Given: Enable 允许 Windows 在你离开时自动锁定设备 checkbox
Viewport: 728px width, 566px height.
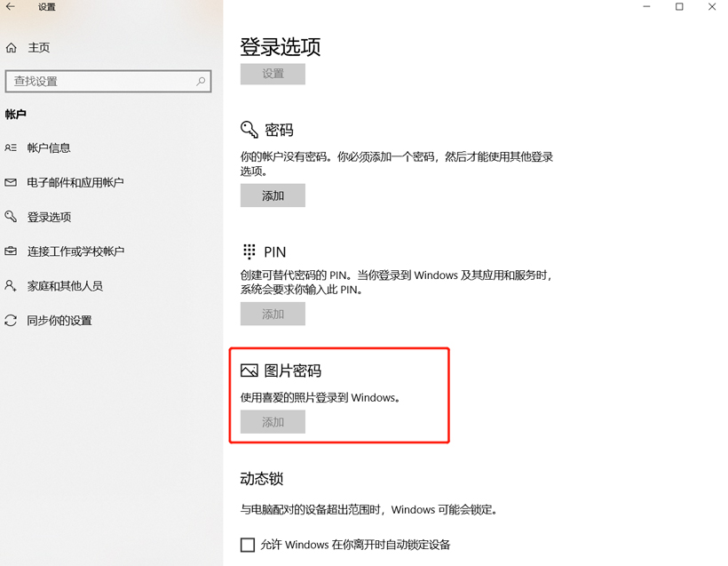Looking at the screenshot, I should click(248, 545).
